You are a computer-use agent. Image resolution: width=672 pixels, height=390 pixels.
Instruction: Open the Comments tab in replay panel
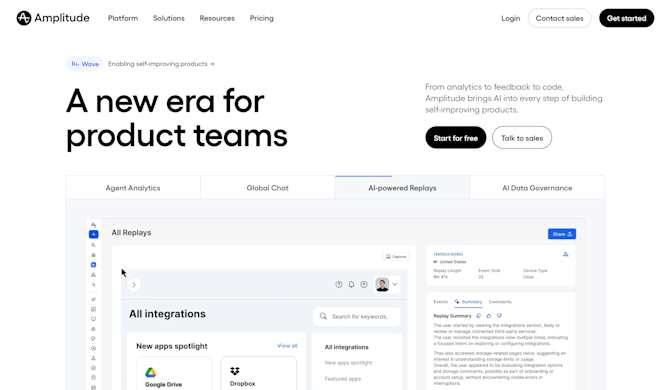coord(500,302)
